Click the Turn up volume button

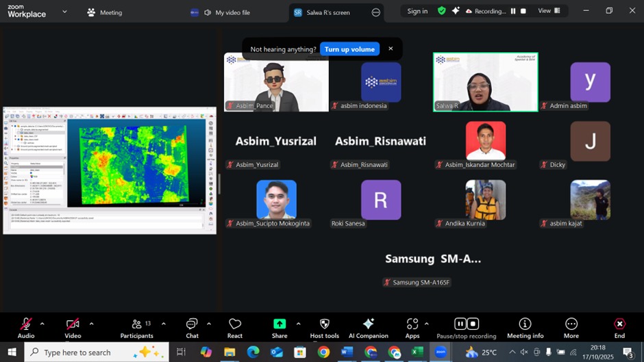[x=349, y=49]
